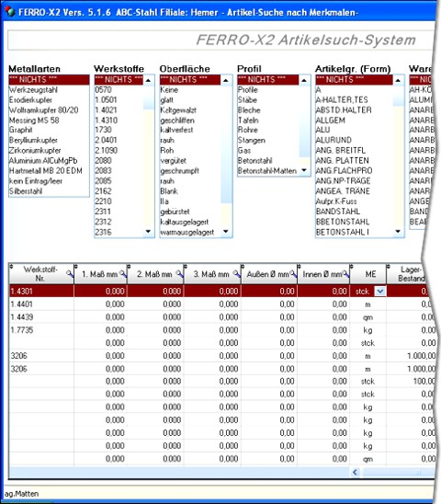The image size is (441, 504).
Task: Click the FERRO-X2 application icon in title bar
Action: [10, 12]
